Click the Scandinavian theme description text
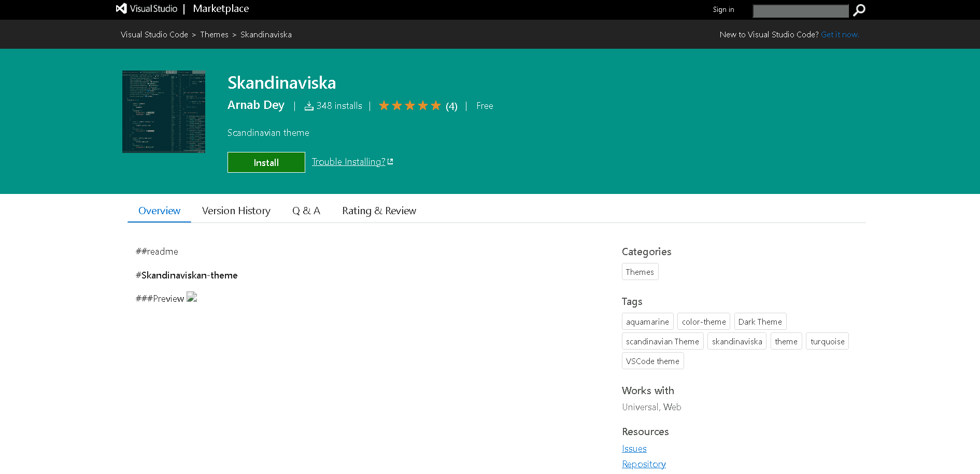The height and width of the screenshot is (474, 980). pos(268,133)
